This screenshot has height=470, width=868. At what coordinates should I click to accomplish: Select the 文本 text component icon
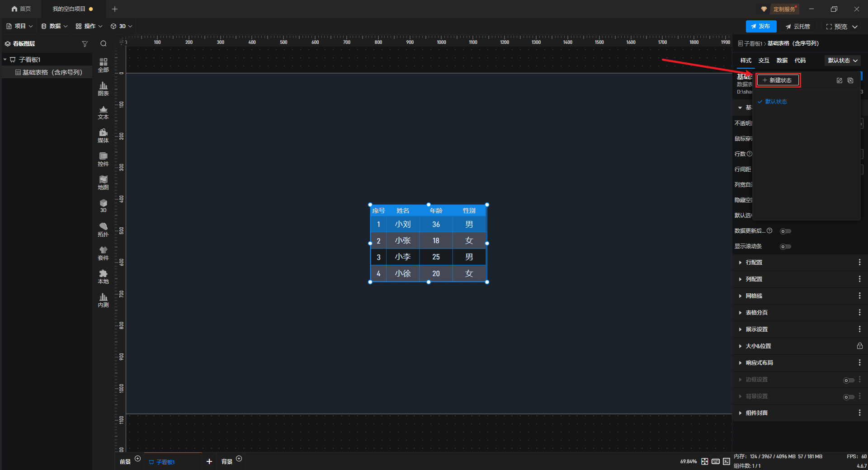(103, 112)
